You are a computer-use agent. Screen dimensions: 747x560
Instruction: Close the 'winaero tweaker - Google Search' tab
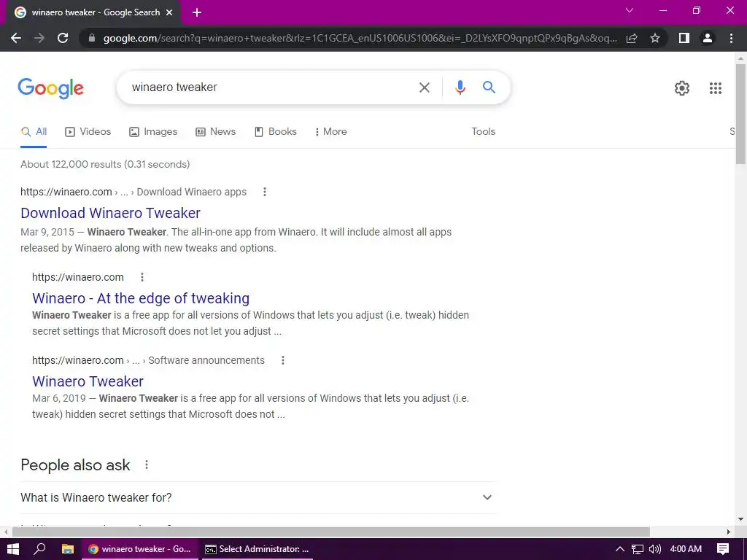click(x=169, y=13)
